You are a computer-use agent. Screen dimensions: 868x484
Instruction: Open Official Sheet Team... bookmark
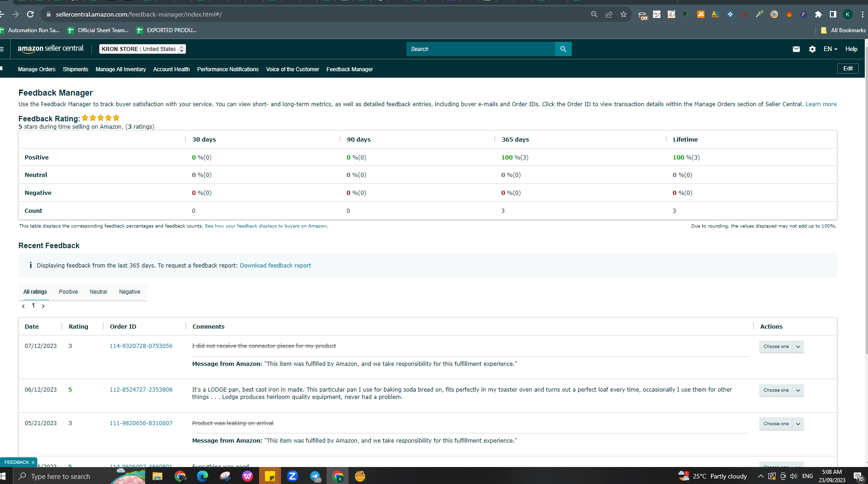click(98, 30)
